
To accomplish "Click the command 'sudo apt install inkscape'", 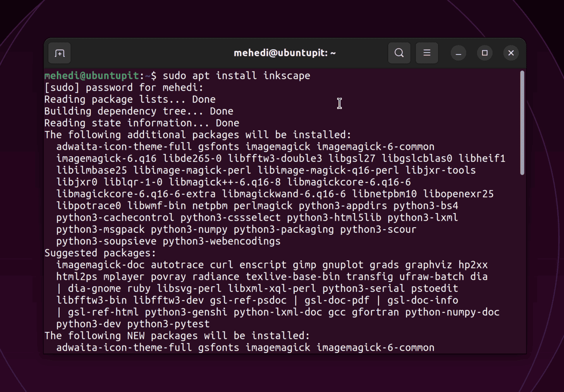I will coord(236,76).
